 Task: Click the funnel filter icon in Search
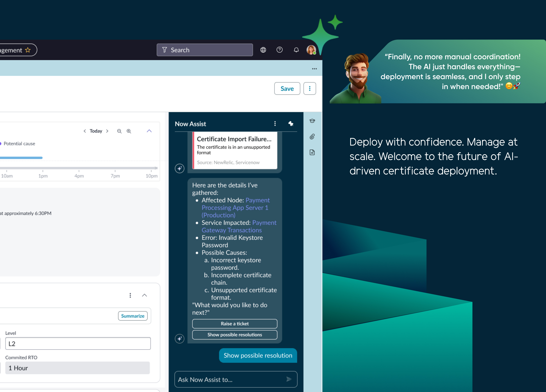coord(165,50)
